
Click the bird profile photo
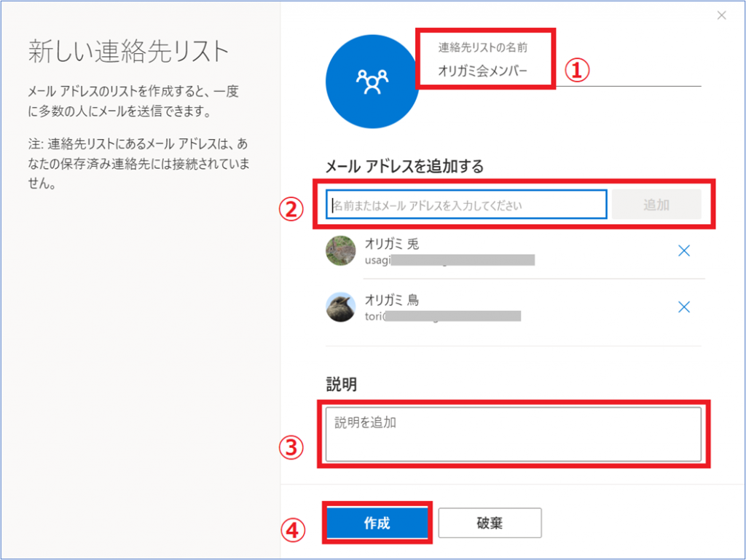click(341, 307)
